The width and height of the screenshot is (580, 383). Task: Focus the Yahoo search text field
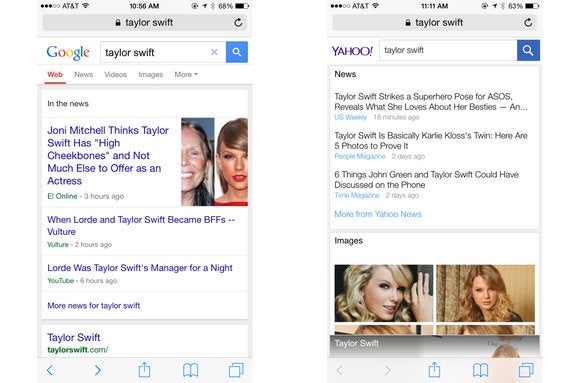click(448, 50)
